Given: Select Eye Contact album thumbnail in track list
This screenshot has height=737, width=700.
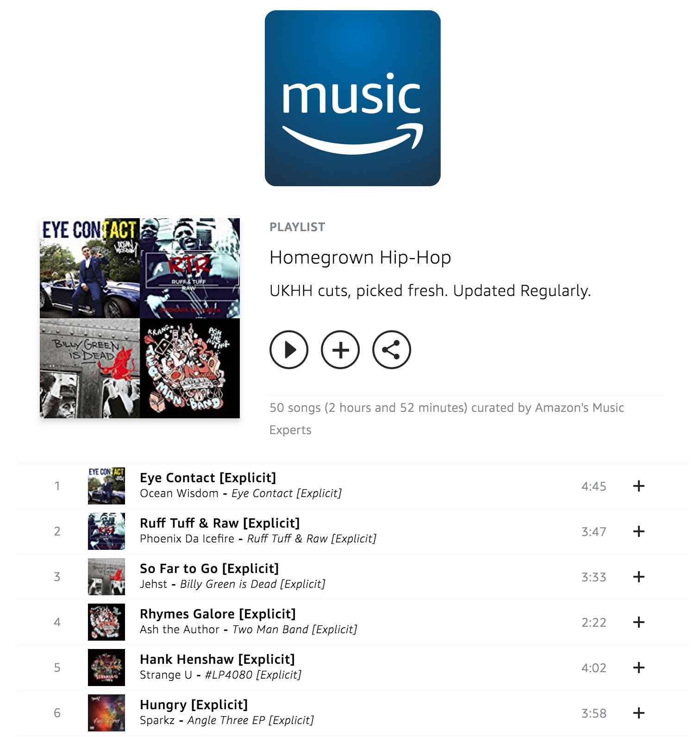Looking at the screenshot, I should click(x=106, y=486).
